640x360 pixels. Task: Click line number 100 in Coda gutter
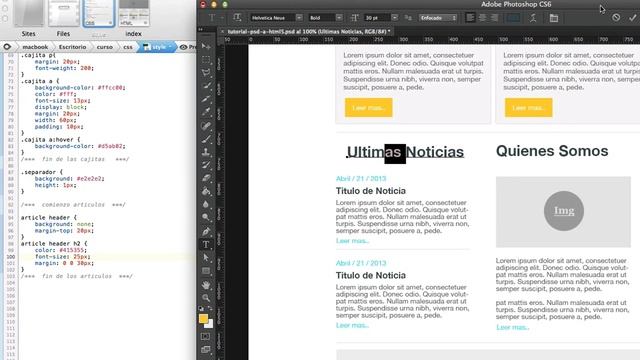(x=11, y=257)
